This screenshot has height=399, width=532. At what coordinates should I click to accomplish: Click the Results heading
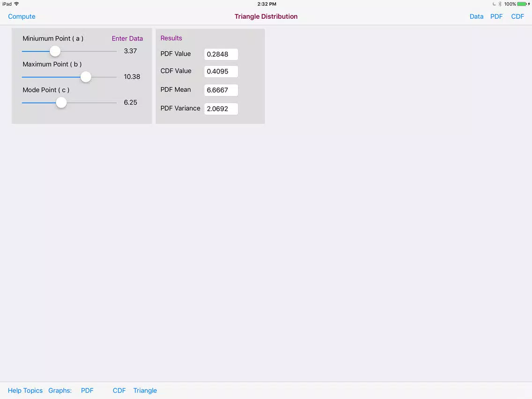click(171, 38)
